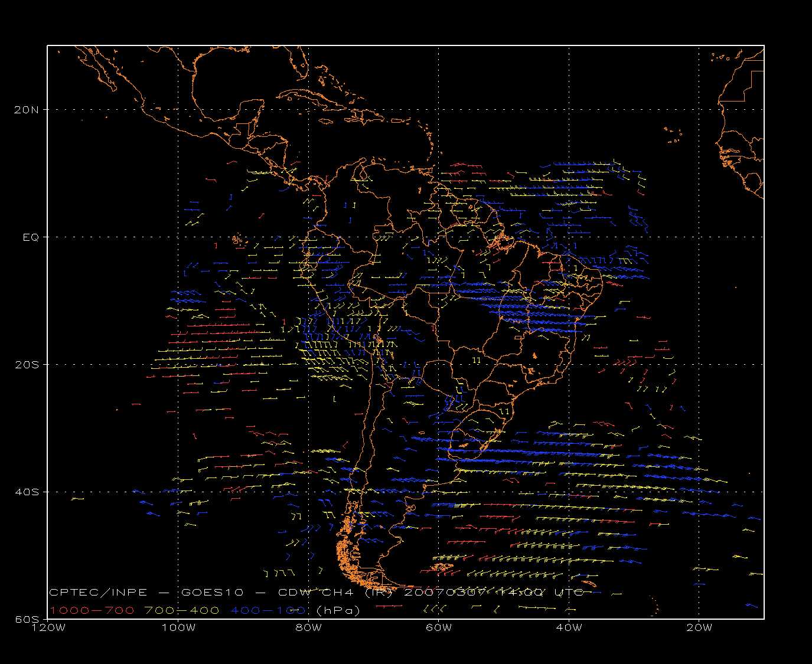Click the GOES10 satellite name
This screenshot has height=664, width=812.
(x=213, y=593)
